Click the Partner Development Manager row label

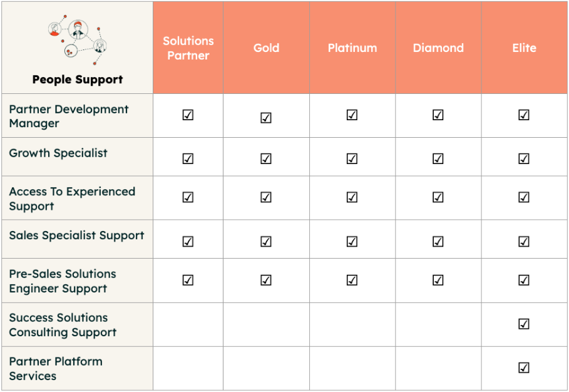pyautogui.click(x=69, y=116)
